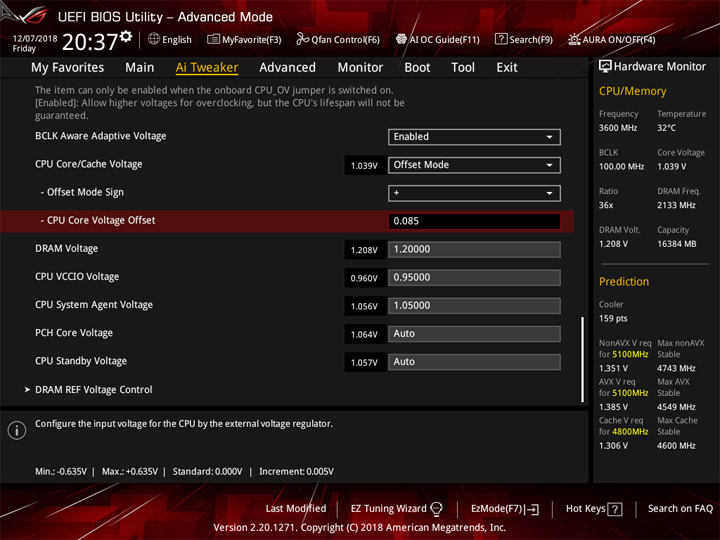This screenshot has width=720, height=540.
Task: Click the PCH Core Voltage label
Action: tap(74, 333)
